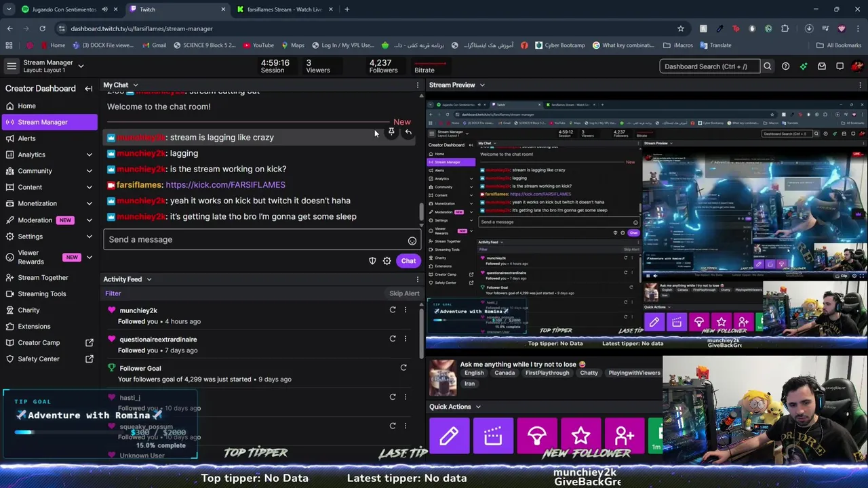Expand the My Chat panel dropdown

point(135,85)
